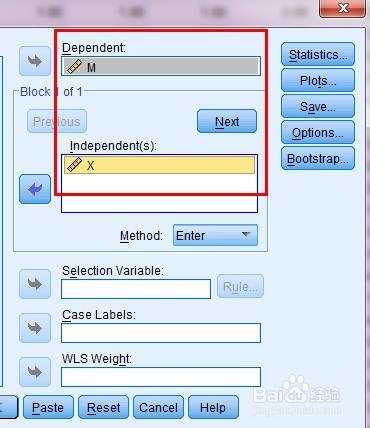This screenshot has width=370, height=428.
Task: Open the Options dialog
Action: (318, 132)
